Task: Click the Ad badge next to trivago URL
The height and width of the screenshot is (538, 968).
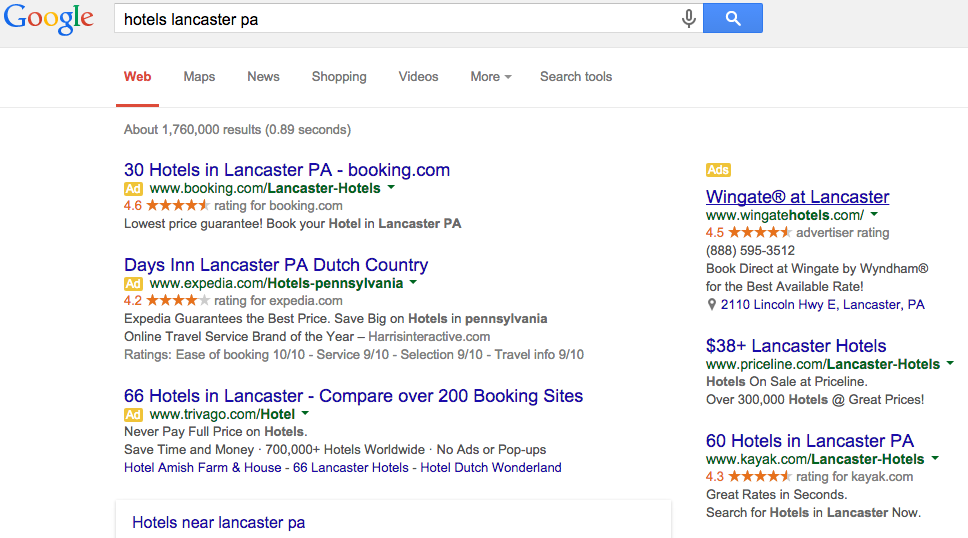Action: [x=133, y=414]
